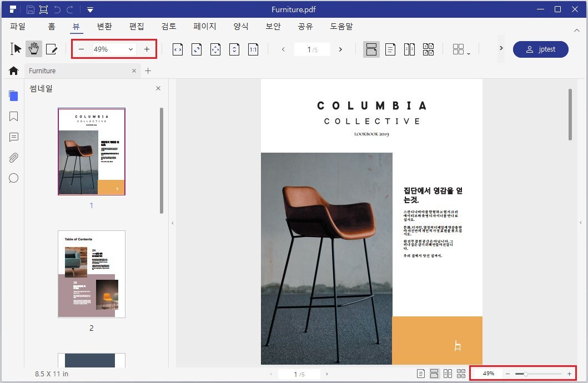Select page 1 thumbnail
Viewport: 588px width, 383px height.
(92, 152)
